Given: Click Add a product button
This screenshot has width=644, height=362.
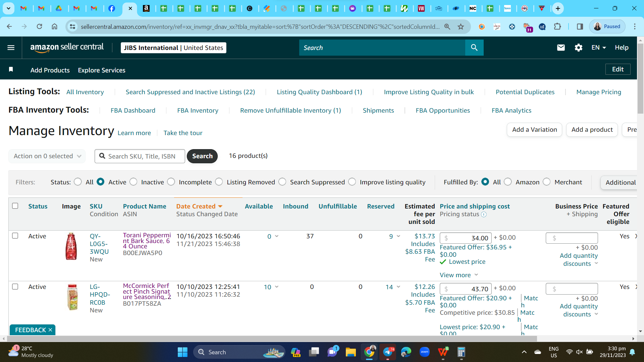Looking at the screenshot, I should point(592,130).
